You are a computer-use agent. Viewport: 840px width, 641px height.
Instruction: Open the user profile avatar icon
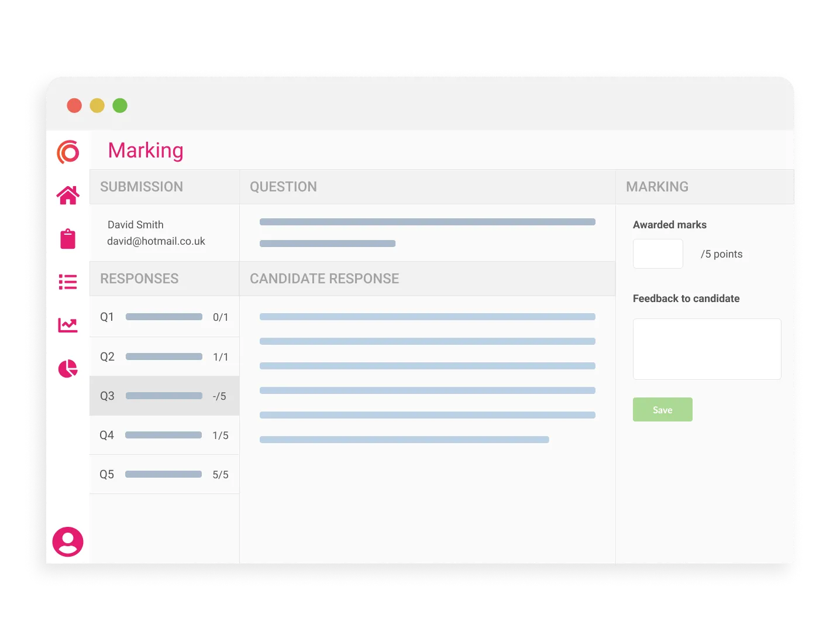[x=68, y=541]
